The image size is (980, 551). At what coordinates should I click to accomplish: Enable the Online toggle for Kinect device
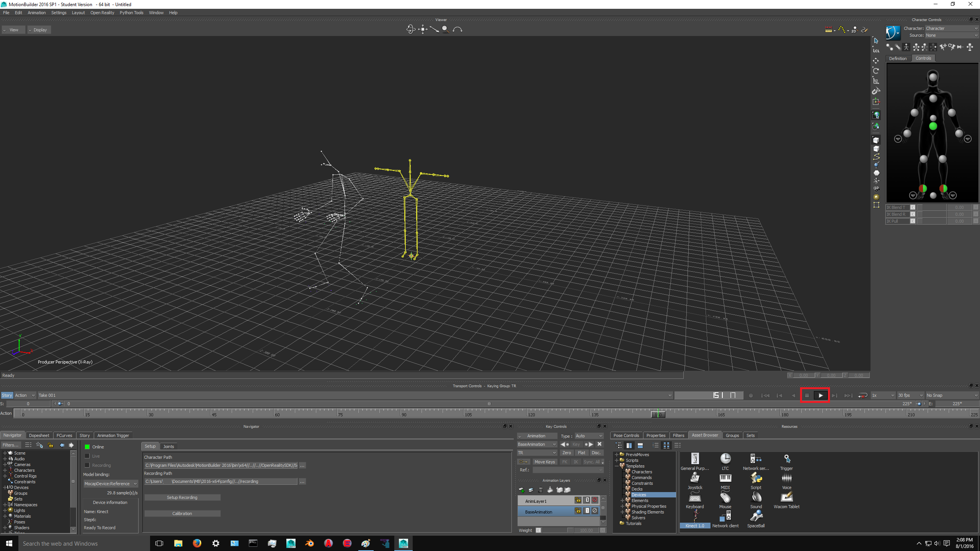87,446
